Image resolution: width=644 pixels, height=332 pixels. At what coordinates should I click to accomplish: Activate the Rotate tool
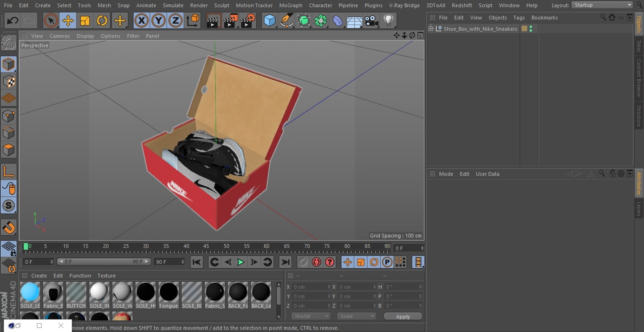(102, 21)
